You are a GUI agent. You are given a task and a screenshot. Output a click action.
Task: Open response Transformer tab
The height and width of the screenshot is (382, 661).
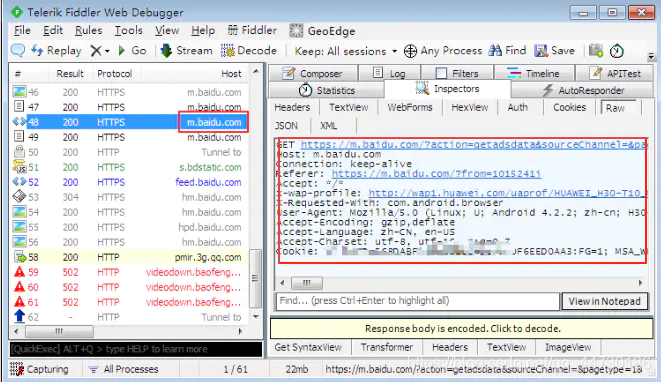387,347
